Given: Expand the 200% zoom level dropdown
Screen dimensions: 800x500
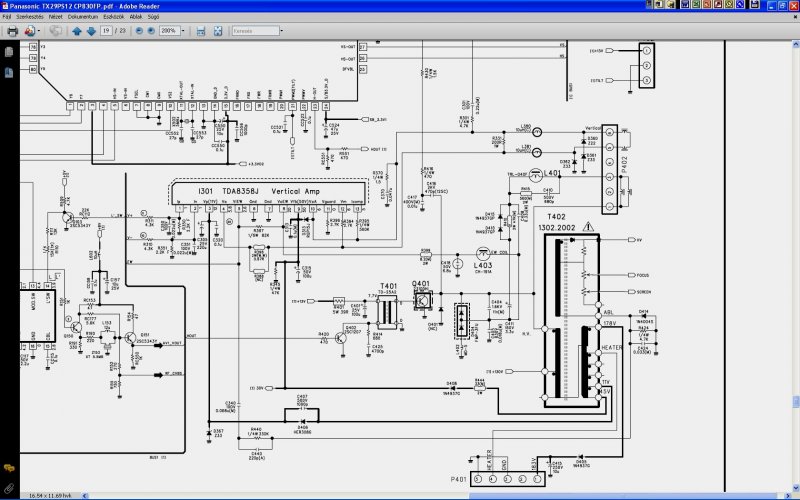Looking at the screenshot, I should [183, 31].
